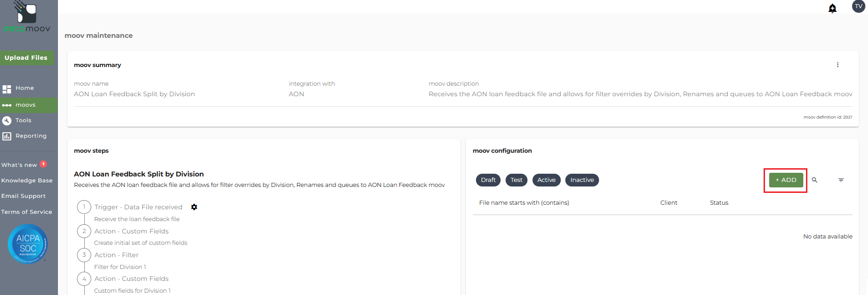Screen dimensions: 868x295
Task: Select Trigger - Data File received step
Action: tap(138, 207)
